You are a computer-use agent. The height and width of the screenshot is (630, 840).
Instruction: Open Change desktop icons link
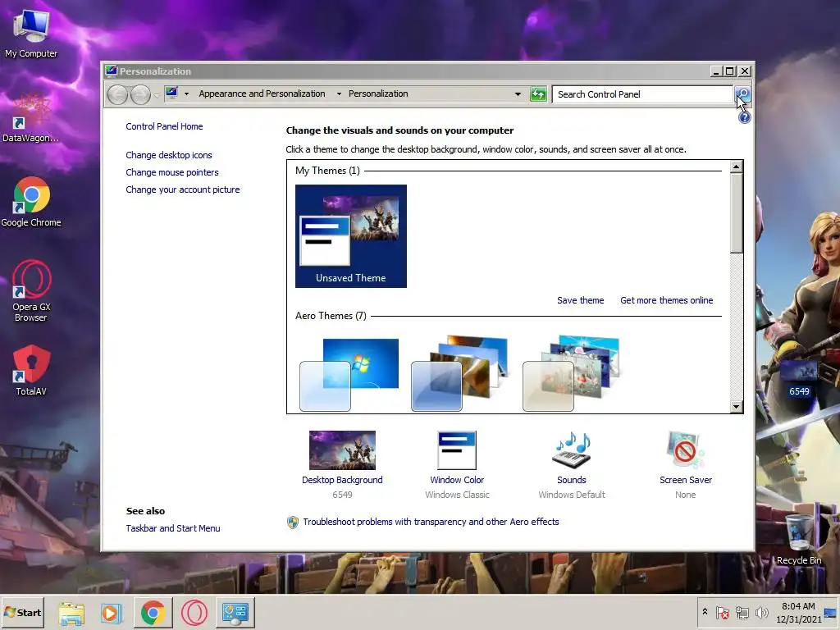pyautogui.click(x=169, y=155)
